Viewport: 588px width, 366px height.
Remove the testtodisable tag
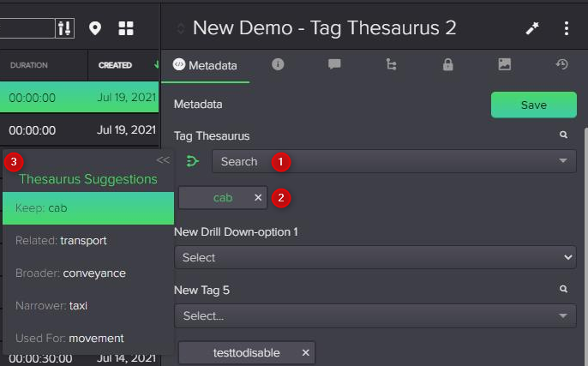point(306,353)
